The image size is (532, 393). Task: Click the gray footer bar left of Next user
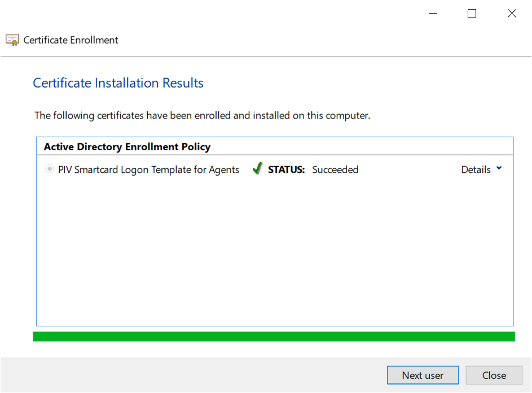[x=192, y=375]
